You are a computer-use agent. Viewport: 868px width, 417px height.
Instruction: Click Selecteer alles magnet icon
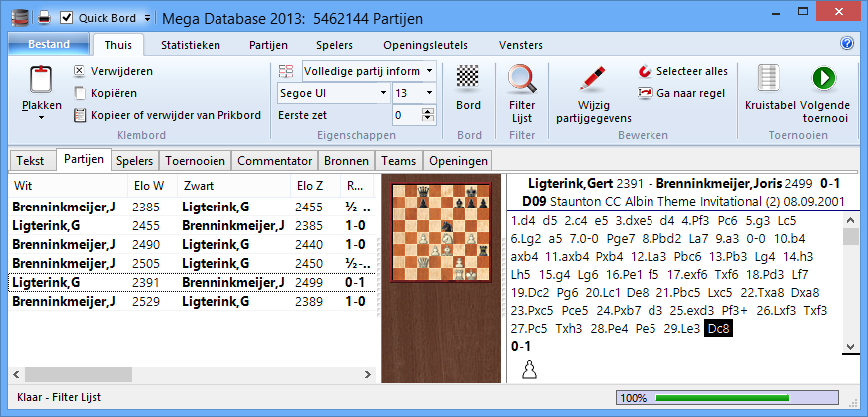click(x=646, y=71)
